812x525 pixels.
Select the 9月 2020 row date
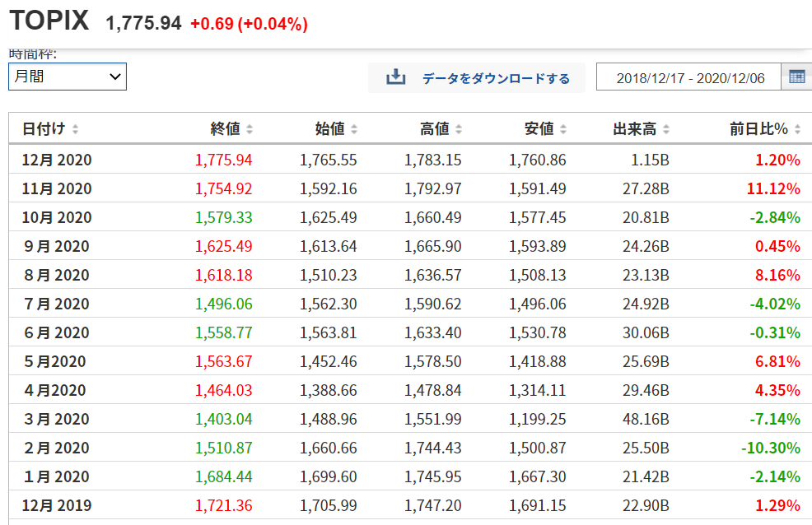57,246
